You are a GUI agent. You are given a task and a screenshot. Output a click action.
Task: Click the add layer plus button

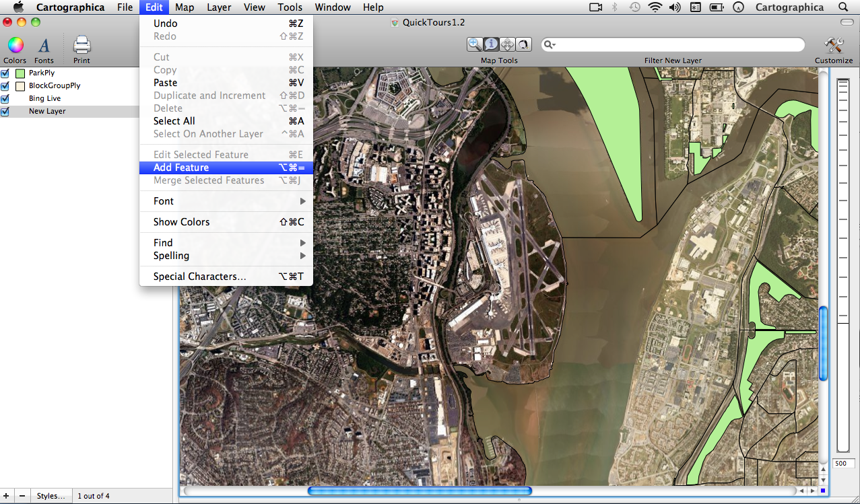click(6, 496)
